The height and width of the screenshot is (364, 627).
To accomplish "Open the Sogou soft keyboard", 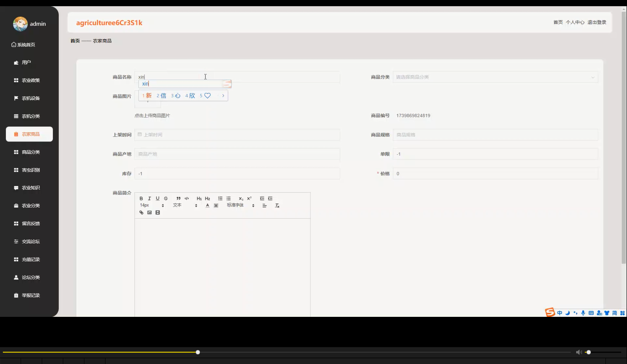I will pyautogui.click(x=591, y=313).
